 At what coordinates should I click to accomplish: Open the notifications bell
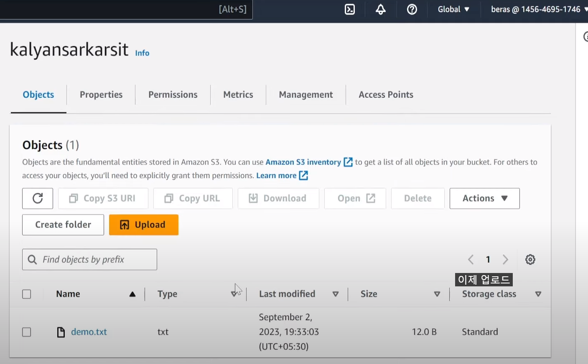pos(381,9)
